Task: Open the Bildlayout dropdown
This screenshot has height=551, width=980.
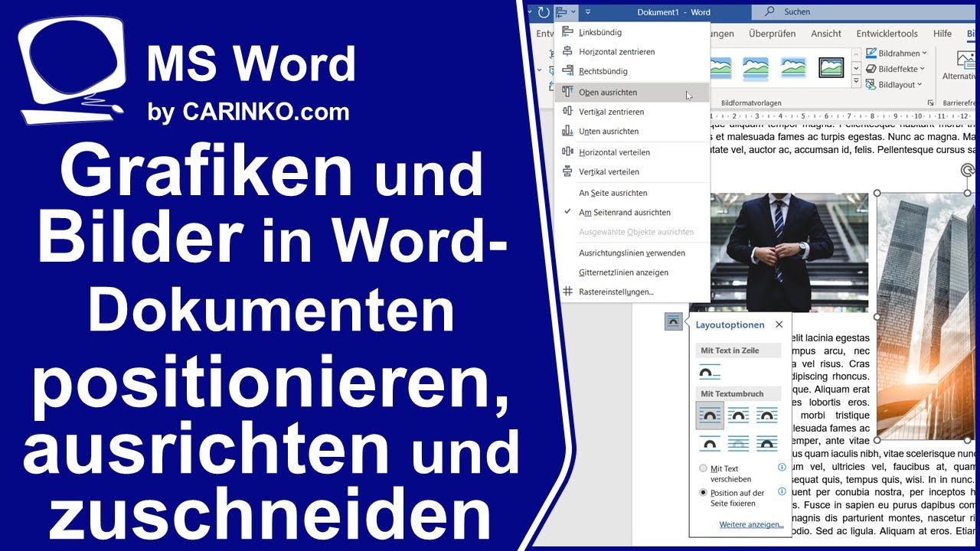Action: point(895,85)
